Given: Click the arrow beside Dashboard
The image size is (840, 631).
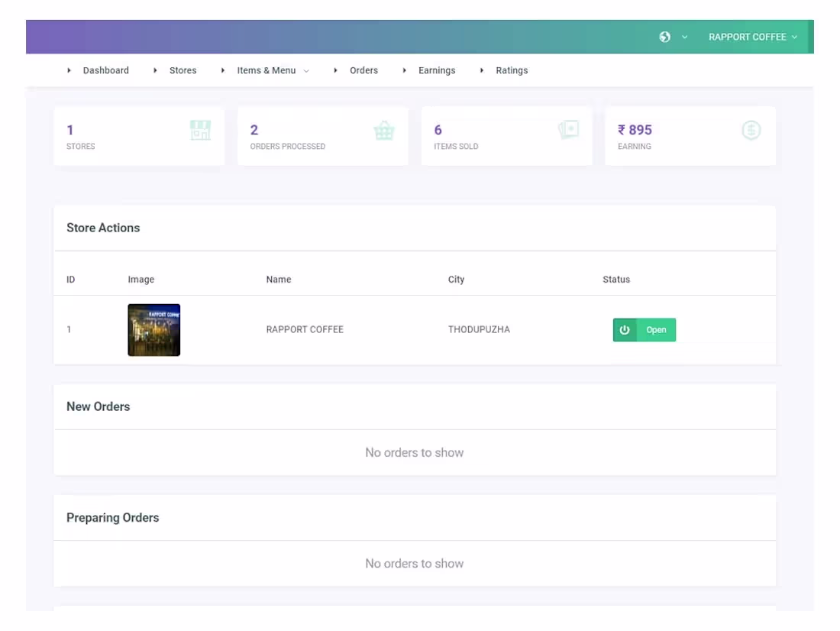Looking at the screenshot, I should pos(69,70).
